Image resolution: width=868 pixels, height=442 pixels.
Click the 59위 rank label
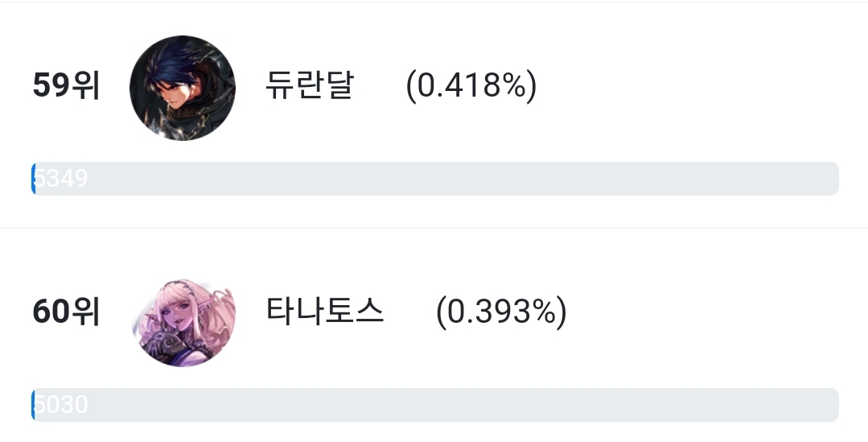tap(66, 86)
